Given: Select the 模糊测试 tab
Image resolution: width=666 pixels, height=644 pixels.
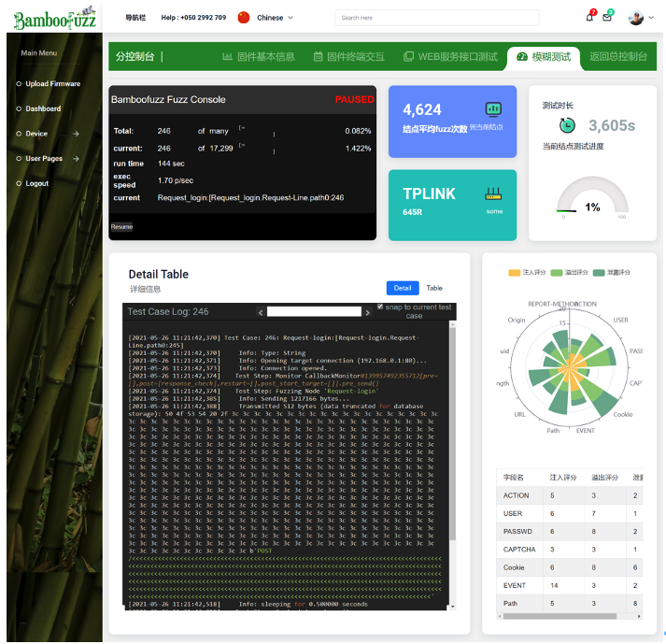Looking at the screenshot, I should [x=544, y=57].
